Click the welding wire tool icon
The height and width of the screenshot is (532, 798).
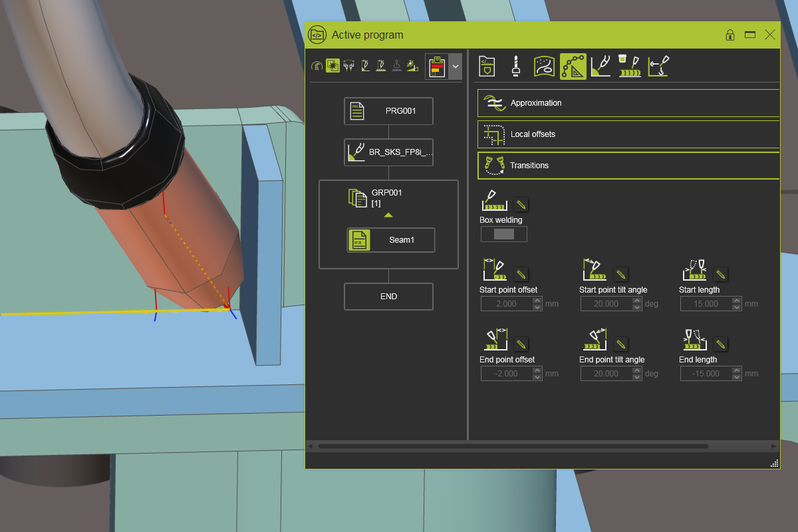point(515,66)
